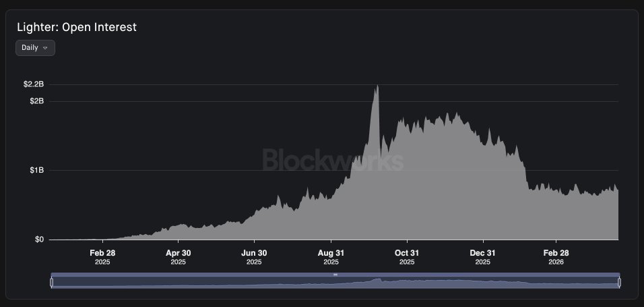This screenshot has height=307, width=644.
Task: Click the chevron arrow beside Daily
Action: (45, 48)
